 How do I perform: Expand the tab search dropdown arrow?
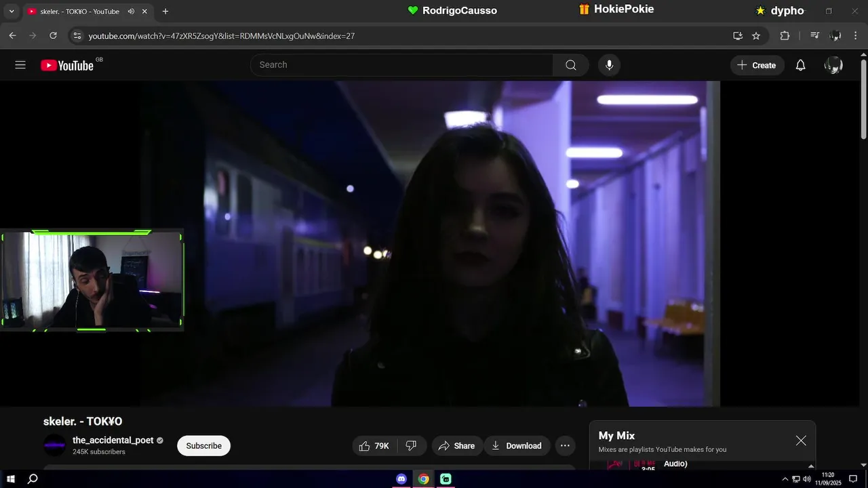click(x=12, y=12)
